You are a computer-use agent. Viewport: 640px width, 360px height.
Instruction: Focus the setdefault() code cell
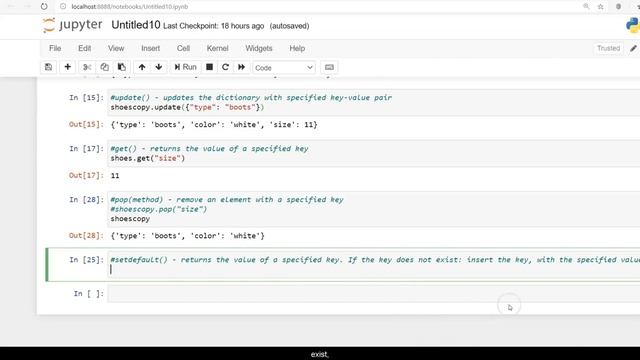(373, 264)
